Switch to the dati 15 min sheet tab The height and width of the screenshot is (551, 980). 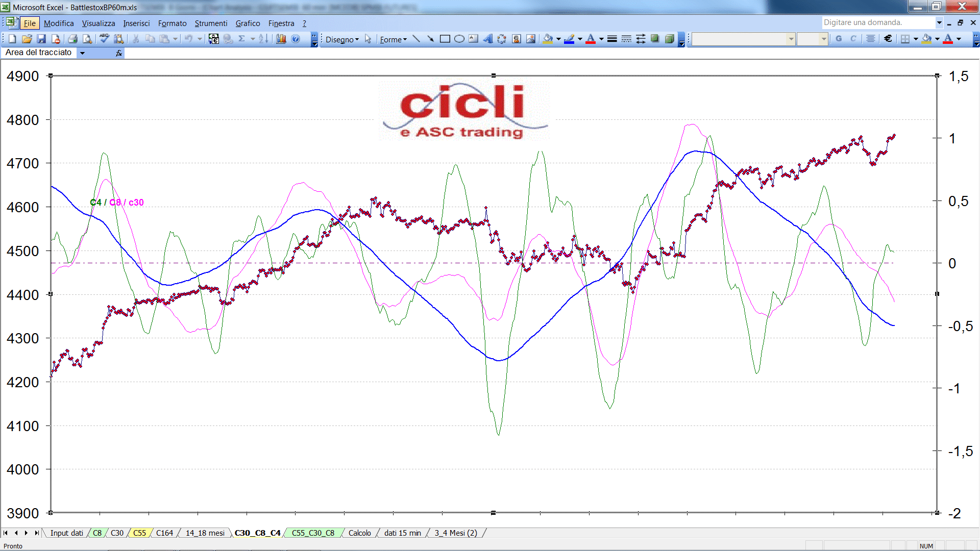click(403, 533)
